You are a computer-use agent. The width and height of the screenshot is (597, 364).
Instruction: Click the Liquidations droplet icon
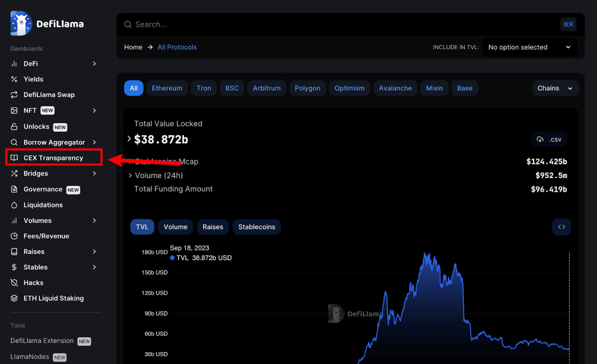point(14,205)
